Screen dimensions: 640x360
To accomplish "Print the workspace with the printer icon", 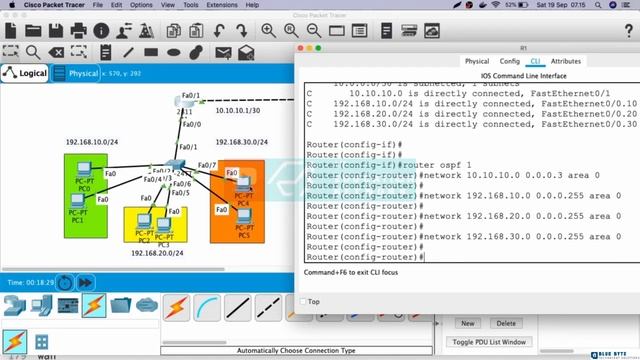I will (x=78, y=31).
